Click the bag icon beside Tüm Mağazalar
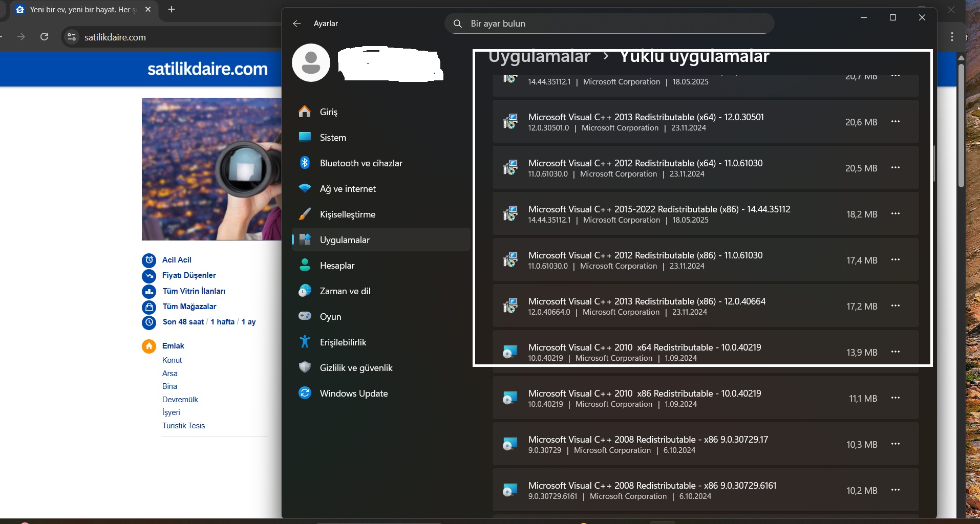The height and width of the screenshot is (524, 980). coord(149,307)
